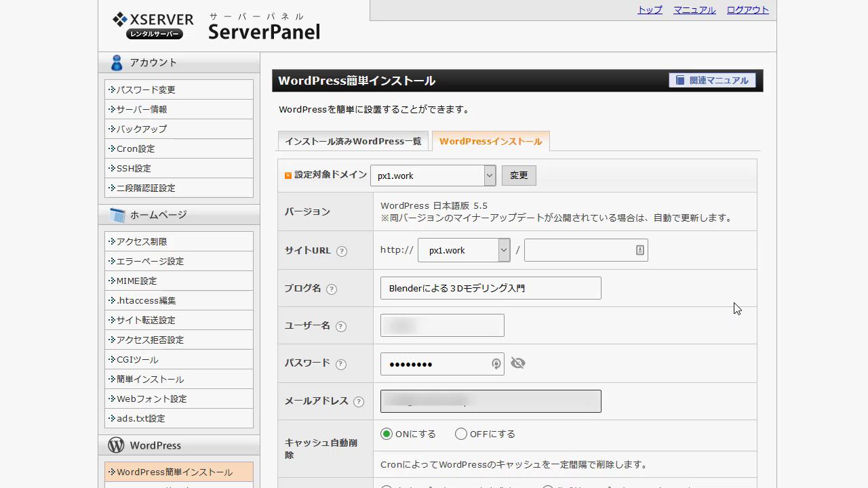Switch to インストール済みWordPress一覧 tab
Screen dimensions: 868x488
(x=353, y=141)
